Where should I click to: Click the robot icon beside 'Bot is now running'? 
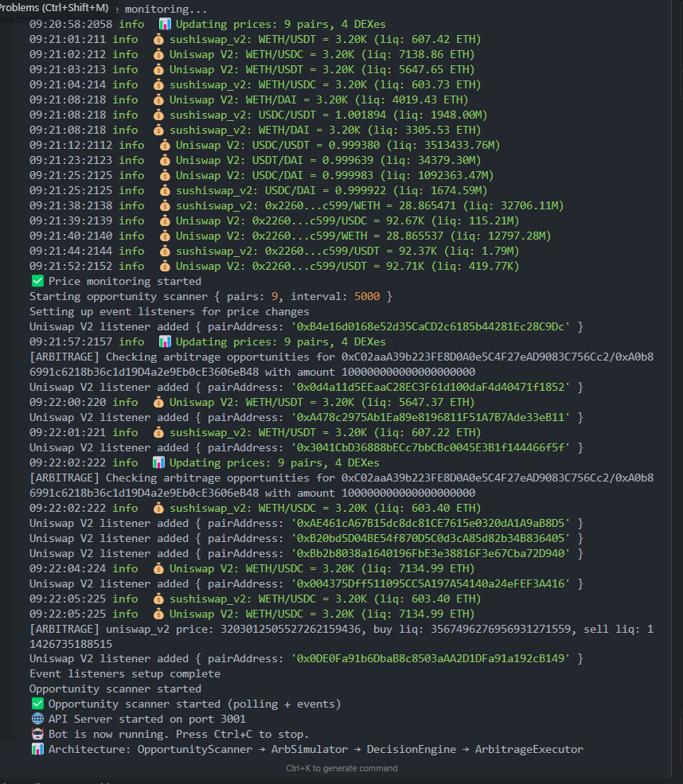click(37, 734)
